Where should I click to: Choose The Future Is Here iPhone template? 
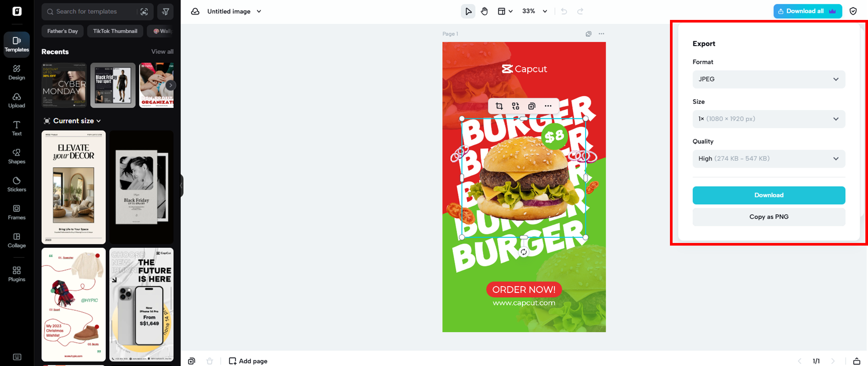pyautogui.click(x=142, y=304)
